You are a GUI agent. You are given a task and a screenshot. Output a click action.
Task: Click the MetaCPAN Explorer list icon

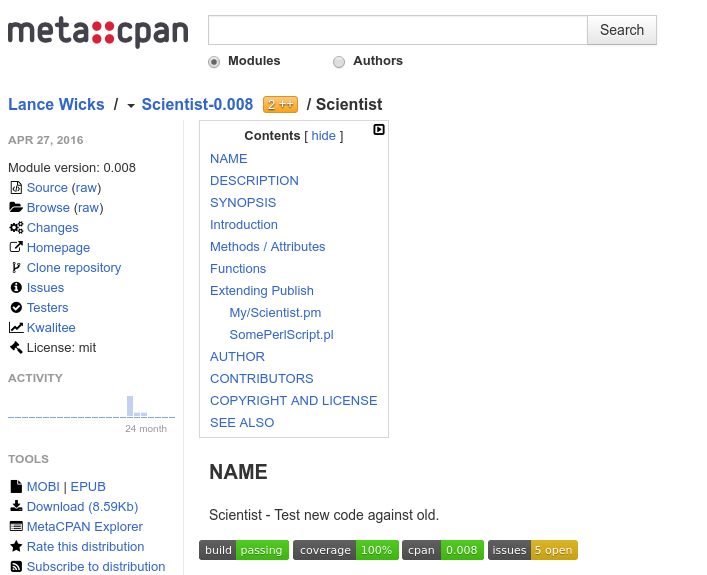tap(16, 526)
